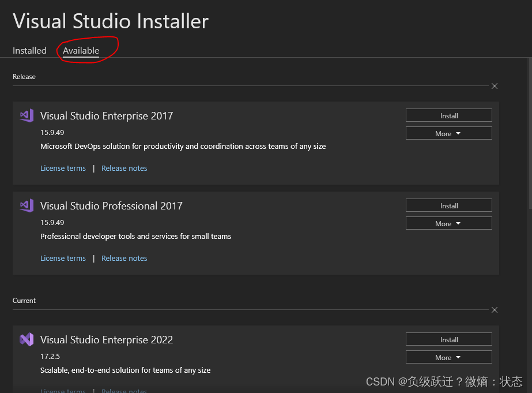Close the Current section with its X
Viewport: 532px width, 393px height.
click(495, 310)
